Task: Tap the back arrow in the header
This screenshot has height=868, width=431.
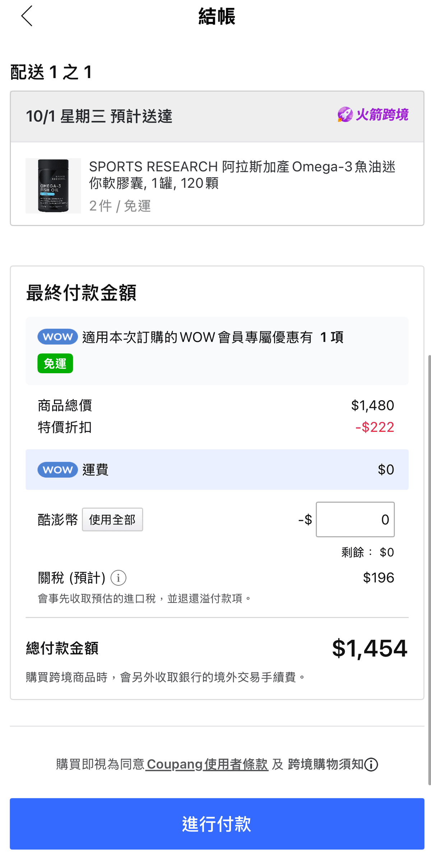Action: [x=27, y=16]
